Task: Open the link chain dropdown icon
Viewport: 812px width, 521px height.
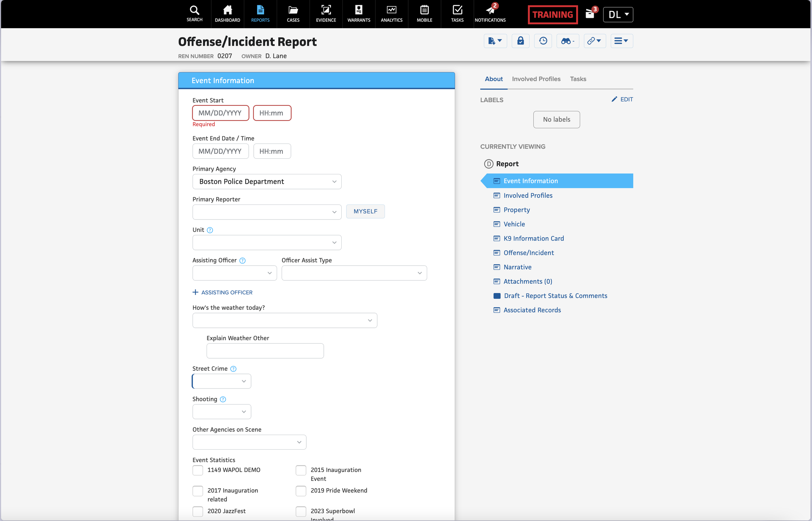Action: point(594,41)
